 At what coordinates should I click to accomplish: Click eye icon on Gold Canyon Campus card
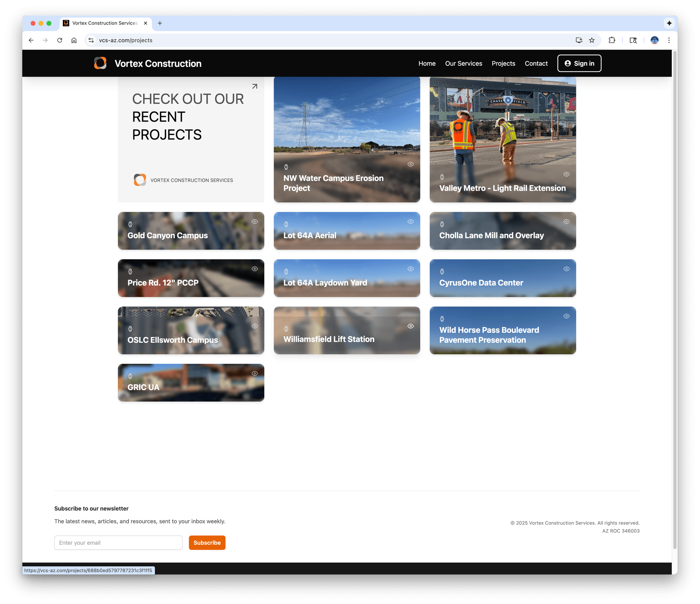(x=255, y=221)
